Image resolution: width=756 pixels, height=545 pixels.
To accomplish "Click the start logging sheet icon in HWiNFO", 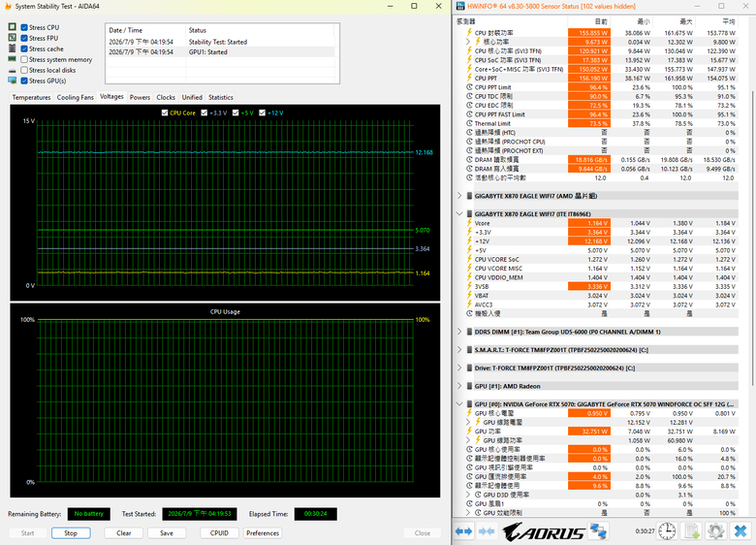I will click(x=692, y=531).
